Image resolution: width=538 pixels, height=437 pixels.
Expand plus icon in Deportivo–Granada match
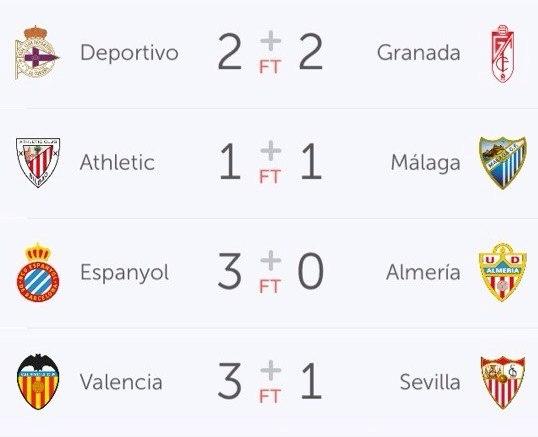click(x=271, y=41)
